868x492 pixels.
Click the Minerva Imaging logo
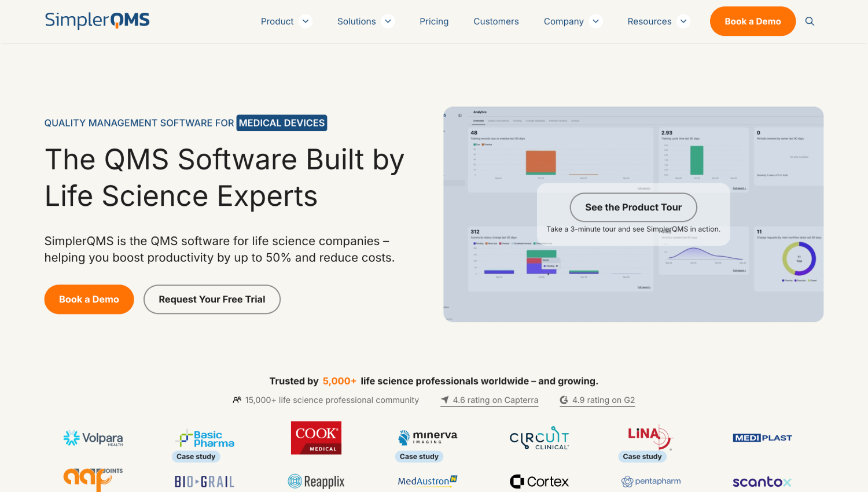pos(428,437)
